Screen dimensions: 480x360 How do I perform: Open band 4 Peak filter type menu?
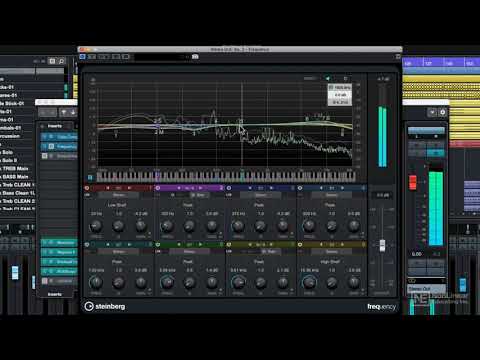click(x=330, y=205)
